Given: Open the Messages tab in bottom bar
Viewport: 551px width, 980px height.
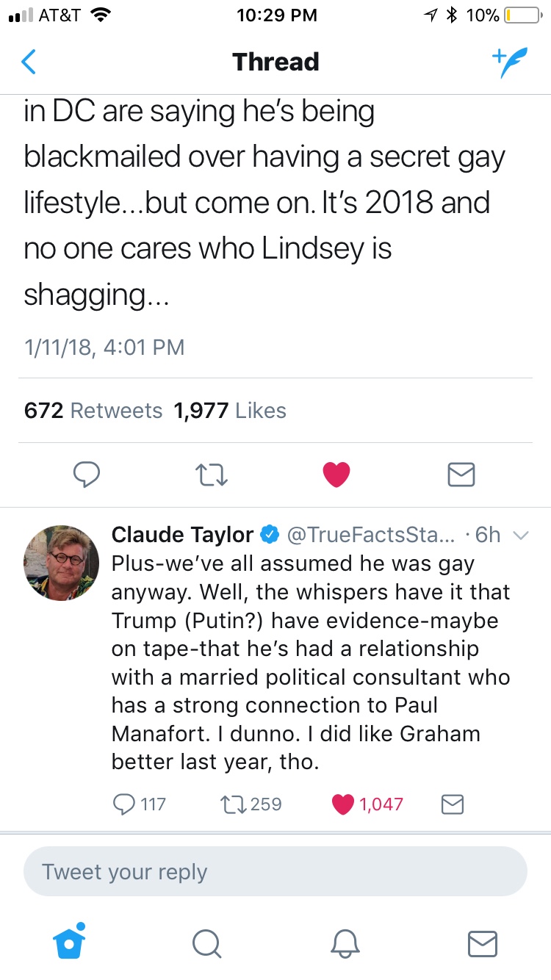Looking at the screenshot, I should pos(482,943).
